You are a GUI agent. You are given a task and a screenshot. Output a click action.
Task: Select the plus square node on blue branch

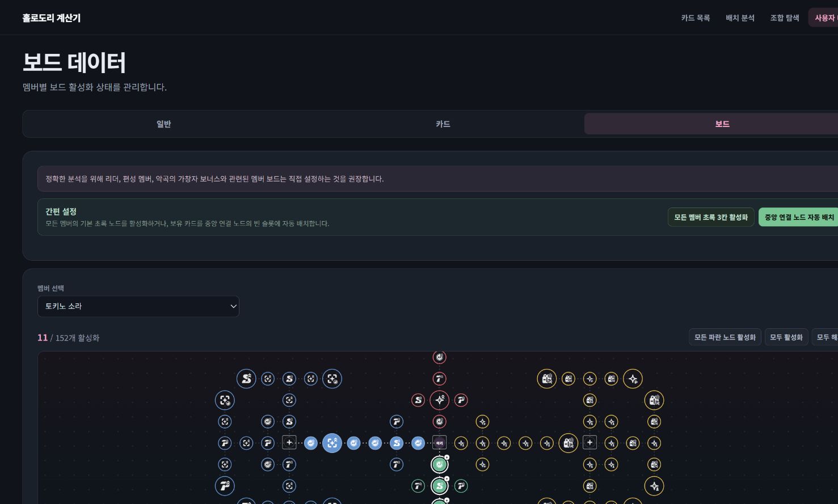tap(289, 443)
